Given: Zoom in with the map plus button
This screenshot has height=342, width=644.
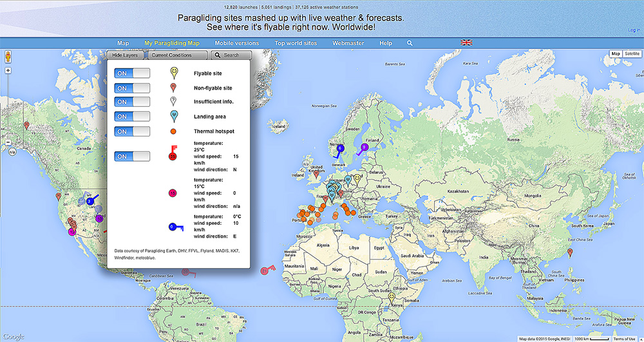Looking at the screenshot, I should coord(8,71).
